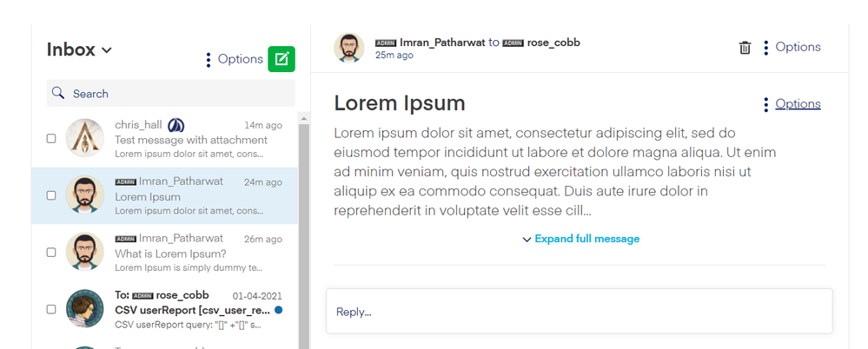
Task: Open the CSV userReport message
Action: pyautogui.click(x=191, y=310)
